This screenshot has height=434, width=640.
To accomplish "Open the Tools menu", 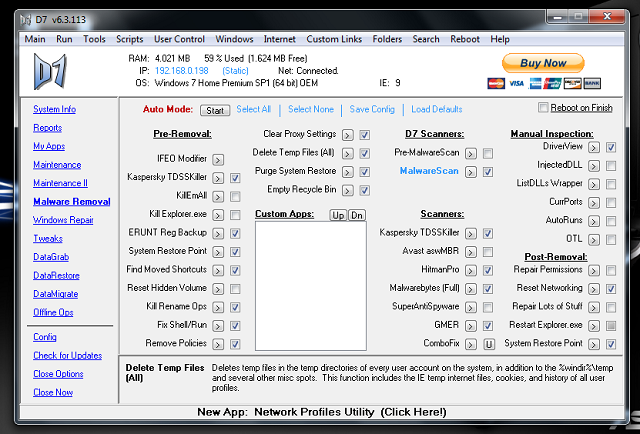I will (94, 39).
